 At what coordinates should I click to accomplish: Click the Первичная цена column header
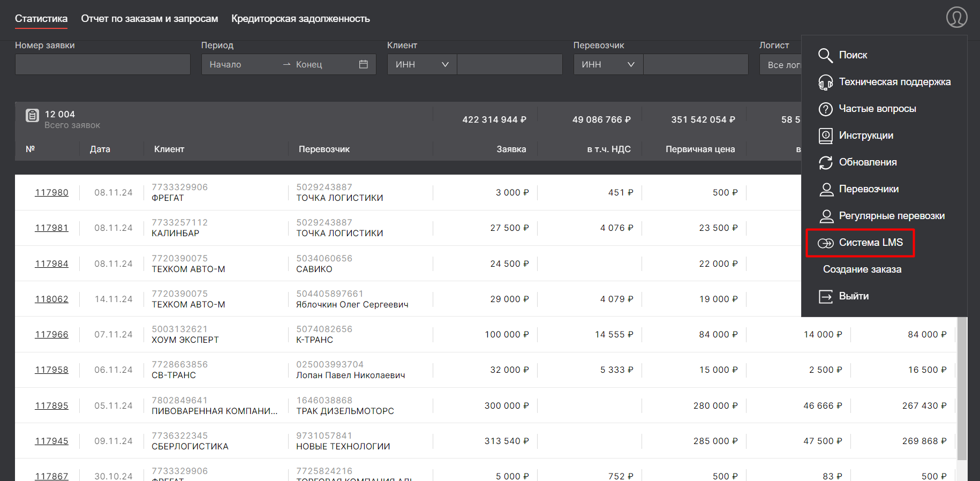[x=700, y=149]
